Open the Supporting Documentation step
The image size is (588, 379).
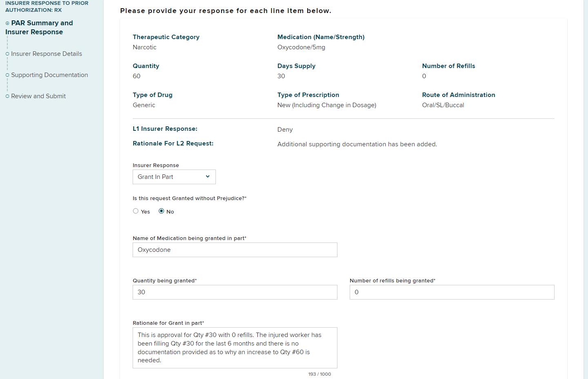pyautogui.click(x=49, y=75)
